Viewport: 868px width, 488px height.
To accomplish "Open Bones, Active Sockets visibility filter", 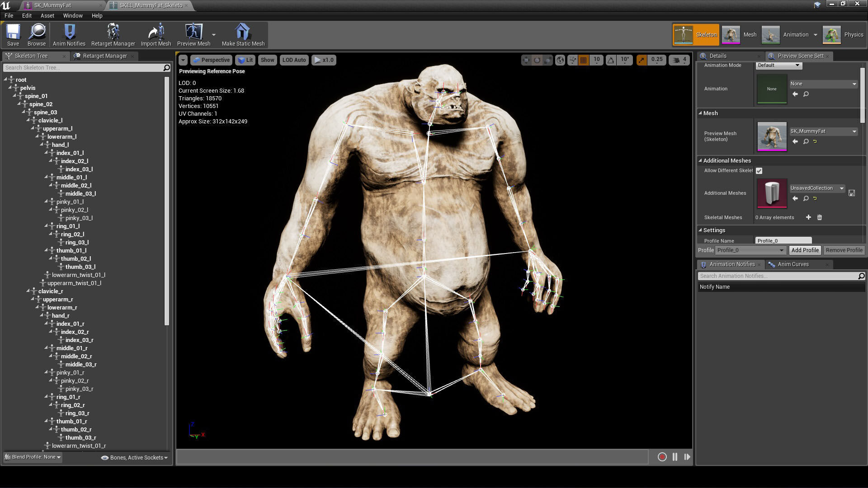I will pos(134,458).
